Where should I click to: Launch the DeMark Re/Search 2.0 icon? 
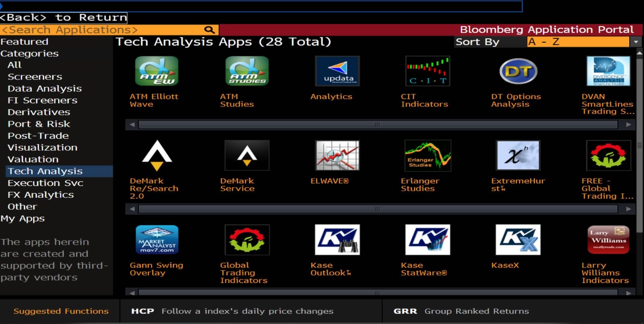tap(157, 156)
